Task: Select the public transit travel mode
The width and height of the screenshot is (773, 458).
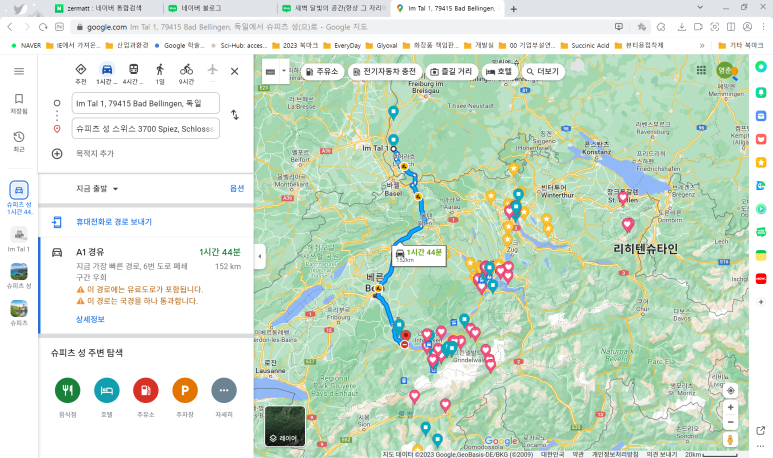Action: coord(133,73)
